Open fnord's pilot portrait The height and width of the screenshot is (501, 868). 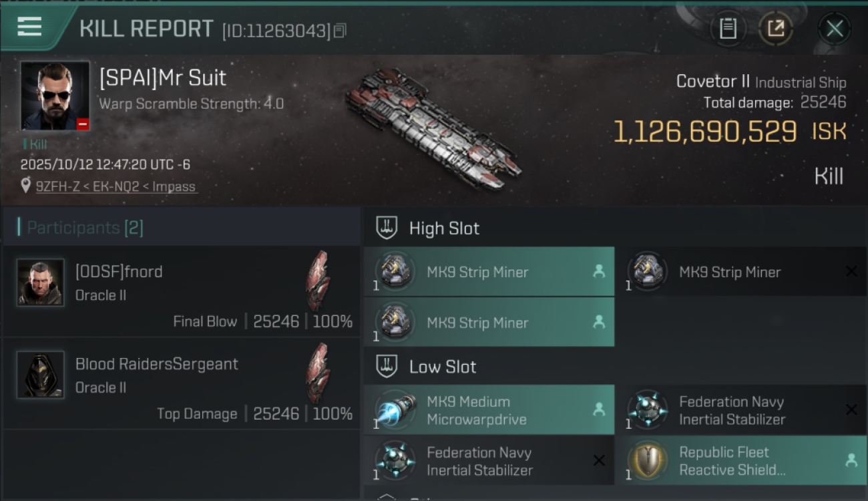(41, 283)
